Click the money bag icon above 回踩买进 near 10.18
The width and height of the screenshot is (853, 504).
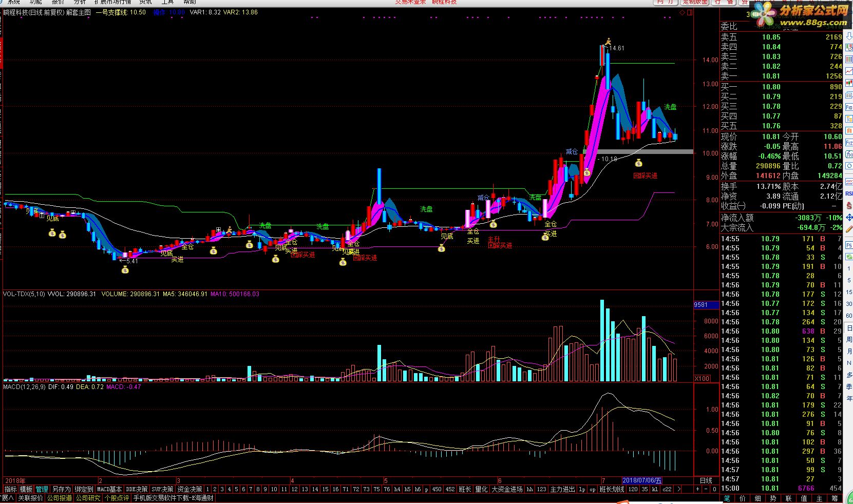coord(638,163)
